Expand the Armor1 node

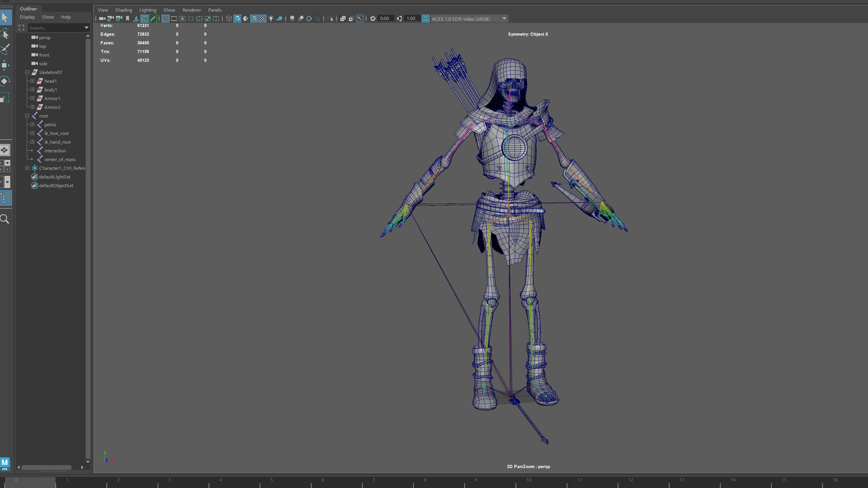click(33, 98)
